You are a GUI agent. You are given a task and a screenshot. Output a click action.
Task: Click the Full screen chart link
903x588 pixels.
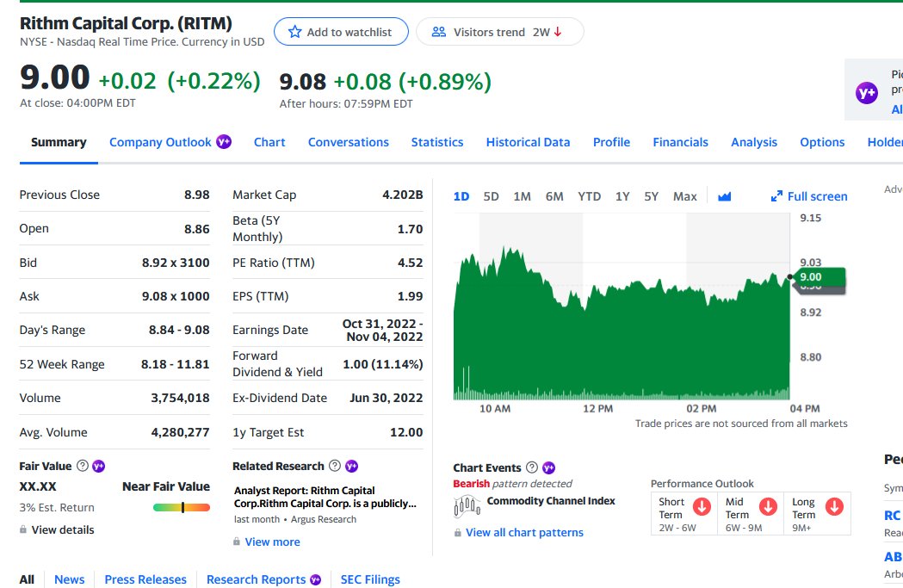(x=809, y=196)
